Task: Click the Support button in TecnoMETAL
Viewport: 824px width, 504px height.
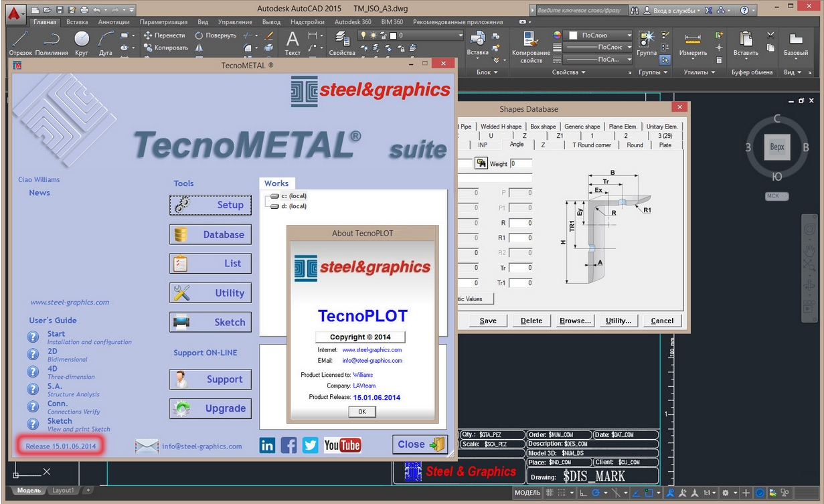Action: pos(210,379)
